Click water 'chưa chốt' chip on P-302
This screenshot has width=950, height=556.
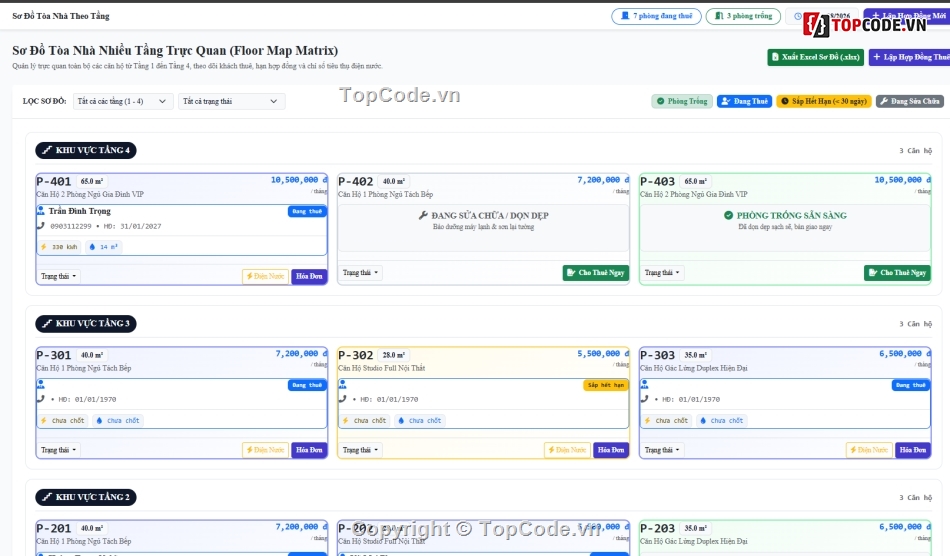pos(420,420)
